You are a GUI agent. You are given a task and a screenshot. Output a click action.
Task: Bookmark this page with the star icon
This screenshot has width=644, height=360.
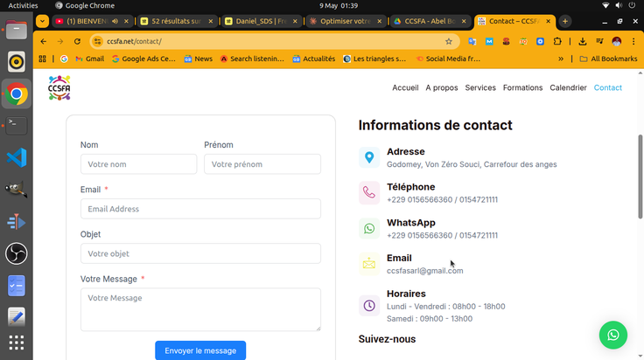click(x=449, y=41)
